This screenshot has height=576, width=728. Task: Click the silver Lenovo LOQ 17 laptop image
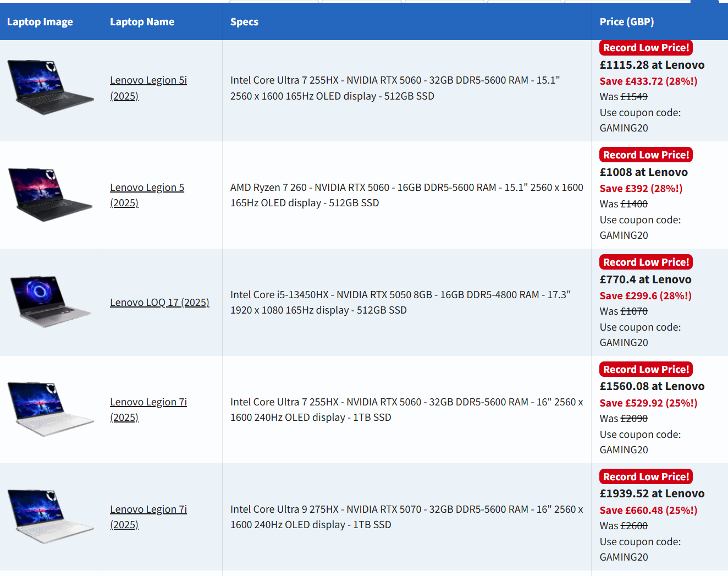pyautogui.click(x=51, y=302)
